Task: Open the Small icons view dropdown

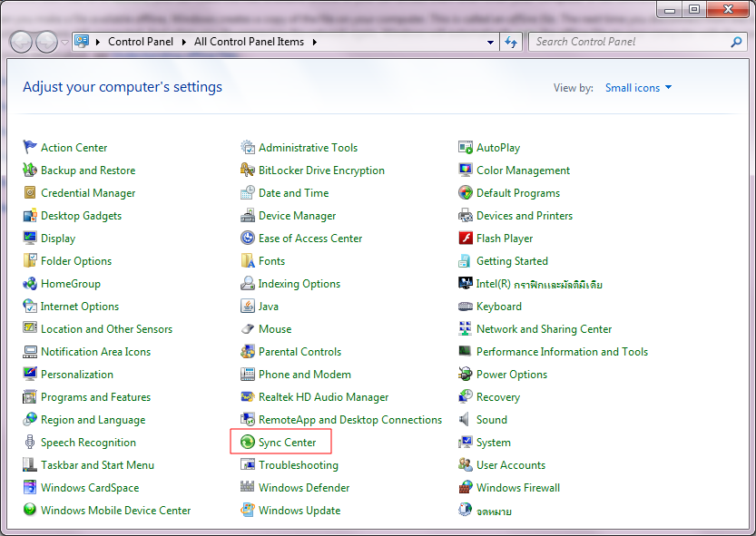Action: (639, 88)
